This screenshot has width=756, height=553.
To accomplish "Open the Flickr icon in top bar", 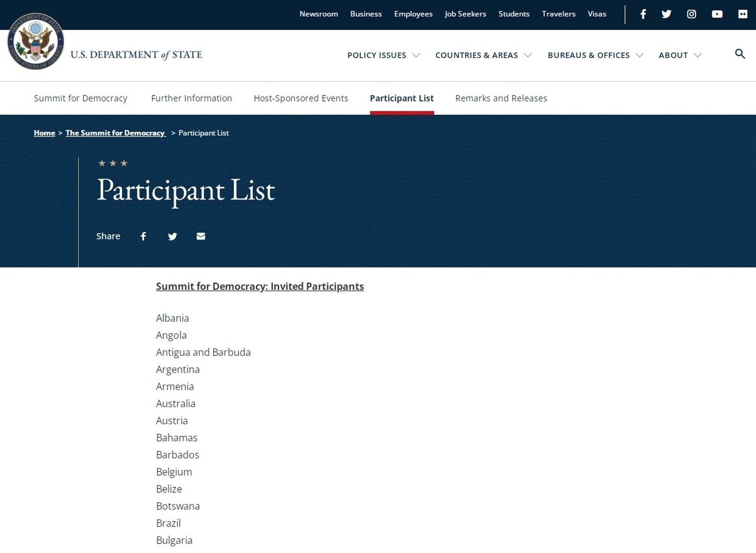I will [742, 14].
